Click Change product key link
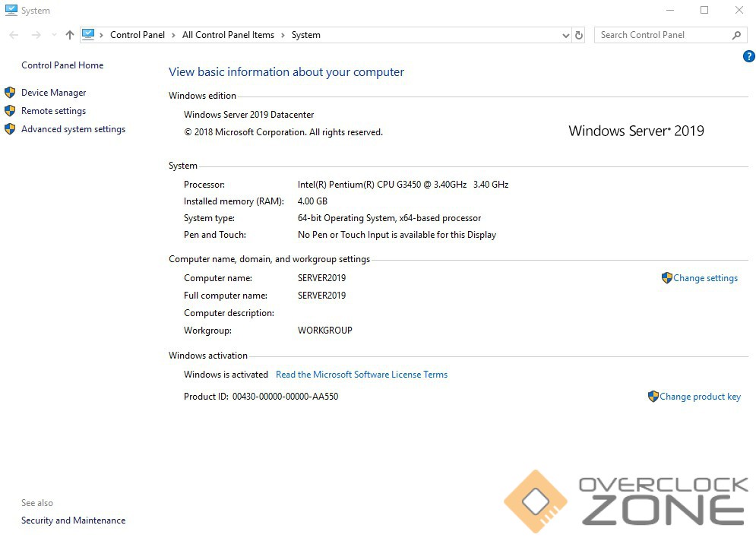Image resolution: width=756 pixels, height=541 pixels. click(x=700, y=397)
